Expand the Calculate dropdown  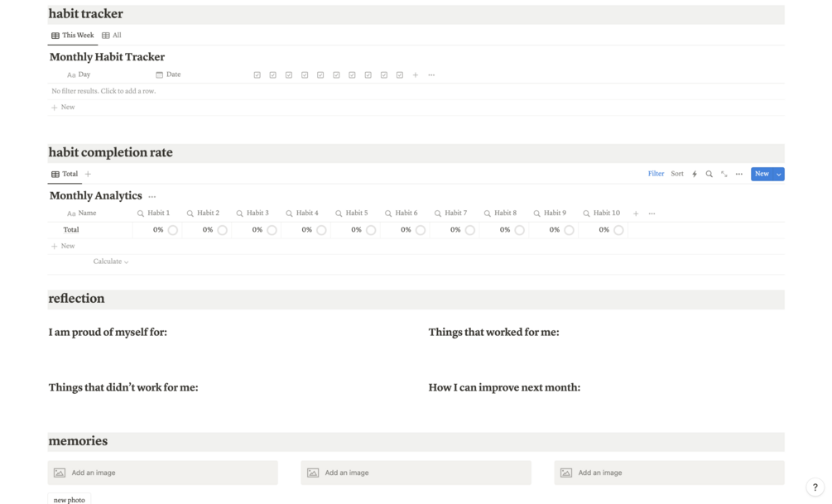tap(111, 262)
